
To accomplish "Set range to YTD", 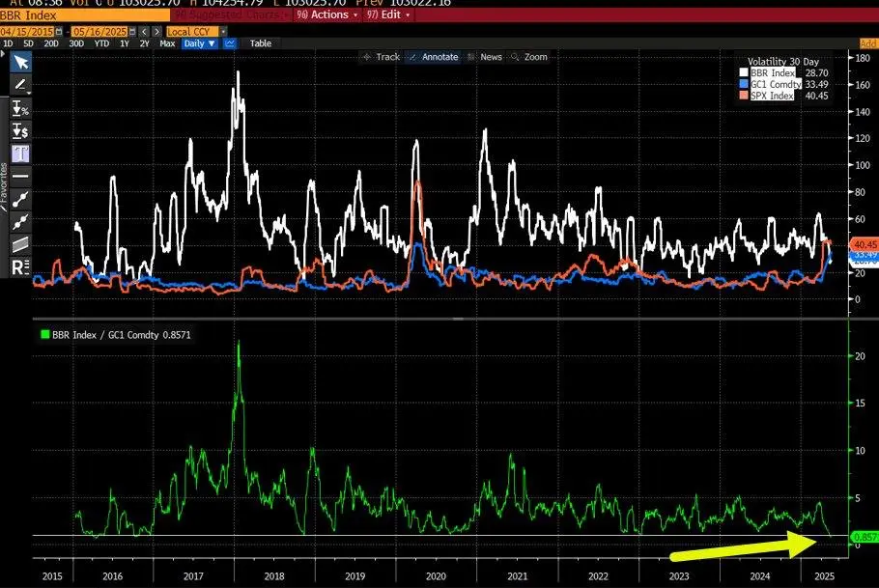I will coord(99,43).
